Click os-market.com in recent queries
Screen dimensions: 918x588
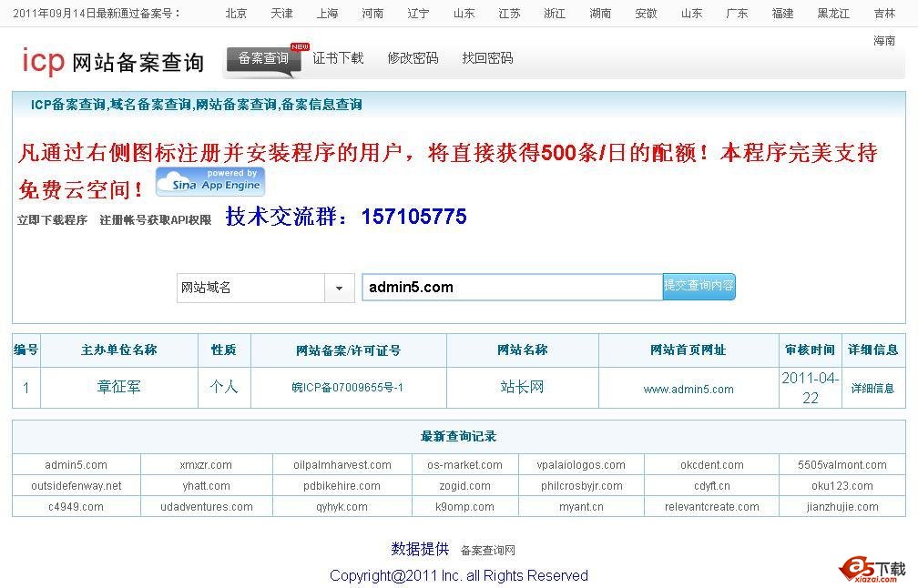pos(464,465)
